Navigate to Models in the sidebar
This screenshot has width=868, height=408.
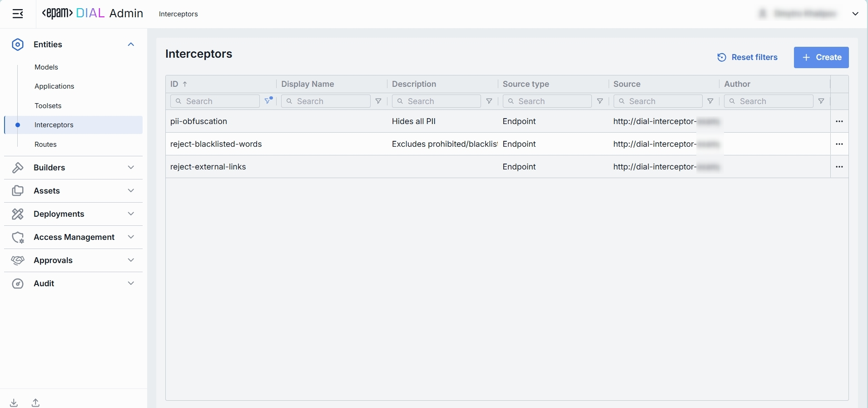[46, 67]
